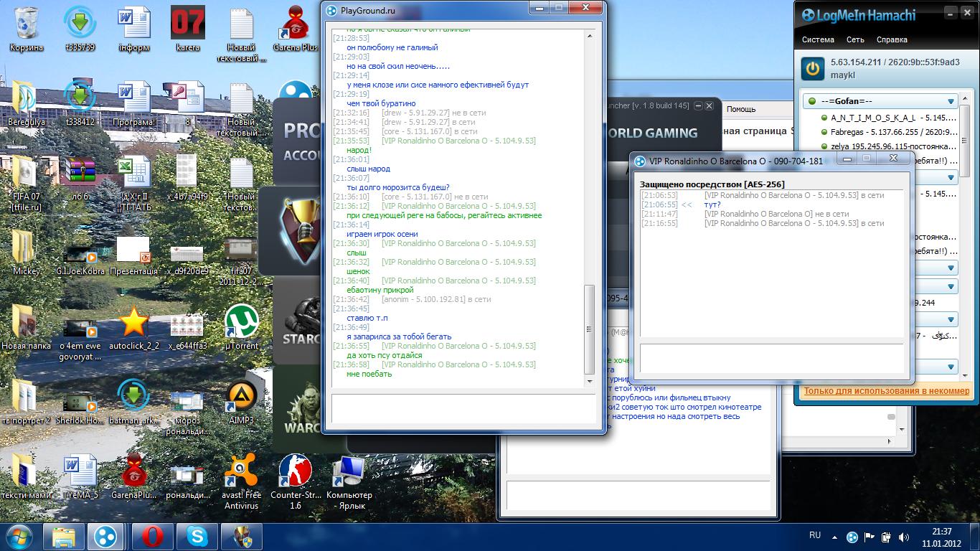Select the тв портрет 2 folder icon
The height and width of the screenshot is (551, 980).
(27, 402)
